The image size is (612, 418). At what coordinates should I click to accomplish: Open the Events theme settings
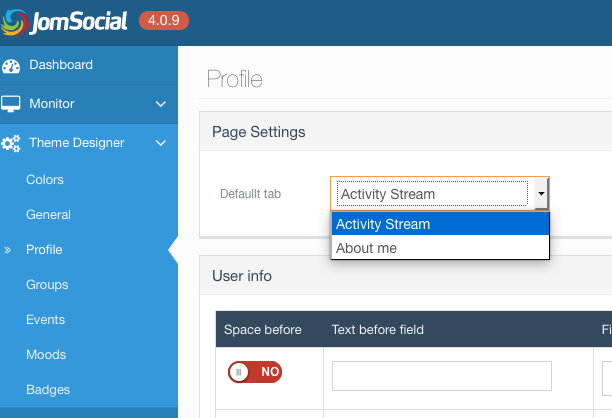(46, 320)
